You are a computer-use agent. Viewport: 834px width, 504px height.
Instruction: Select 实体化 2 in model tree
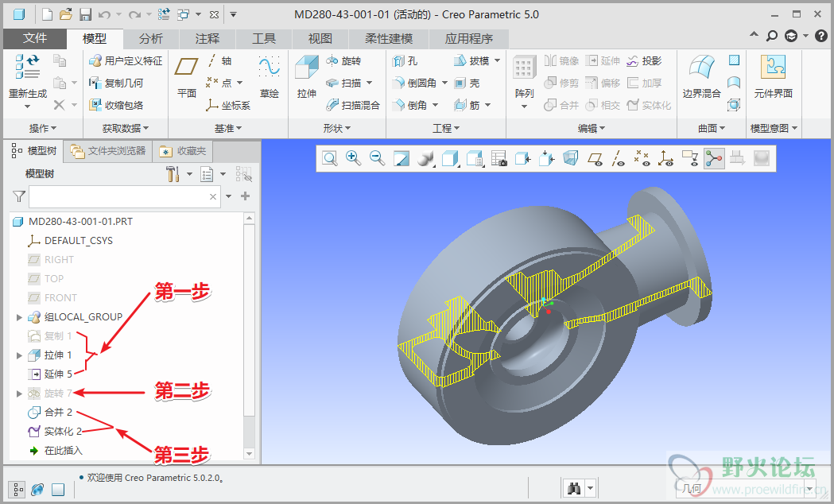point(54,432)
